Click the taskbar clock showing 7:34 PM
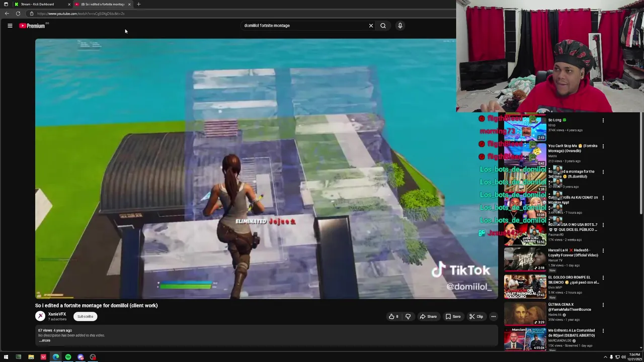This screenshot has height=362, width=644. click(633, 357)
